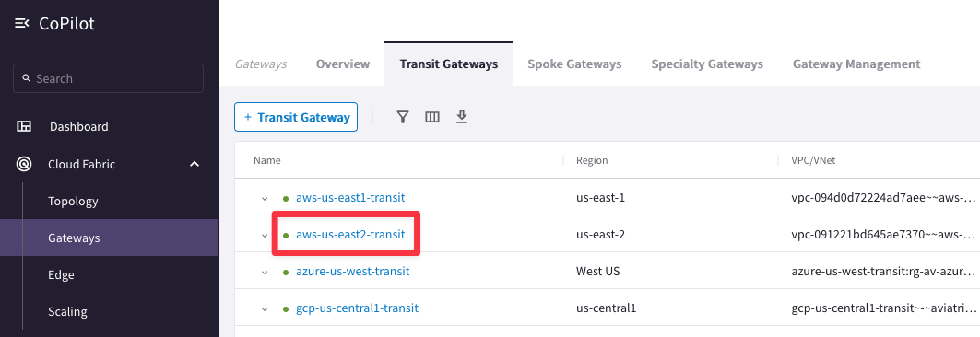The width and height of the screenshot is (980, 337).
Task: Open the filter icon in toolbar
Action: (403, 117)
